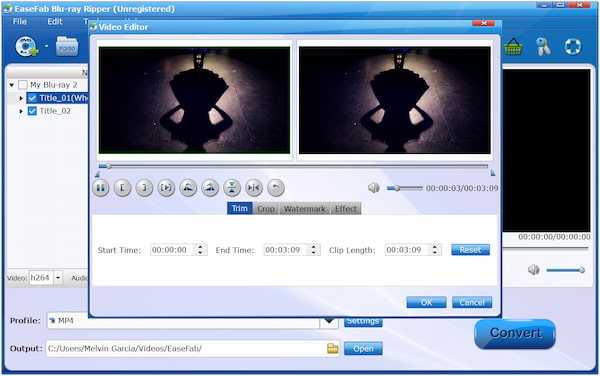600x376 pixels.
Task: Click the Convert button
Action: (x=515, y=334)
